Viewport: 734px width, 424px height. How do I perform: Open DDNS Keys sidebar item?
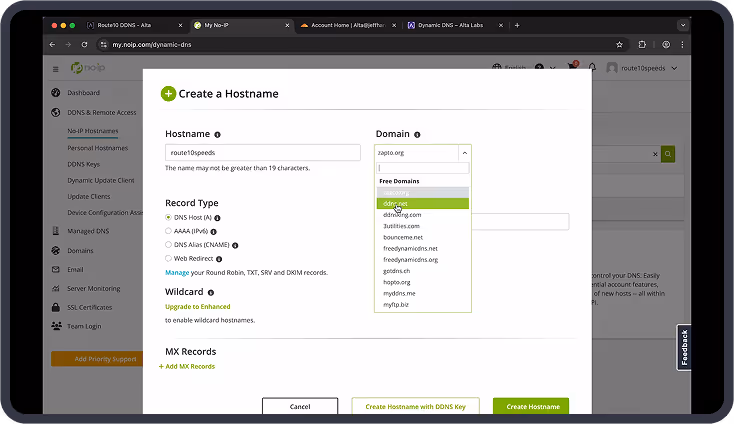83,164
